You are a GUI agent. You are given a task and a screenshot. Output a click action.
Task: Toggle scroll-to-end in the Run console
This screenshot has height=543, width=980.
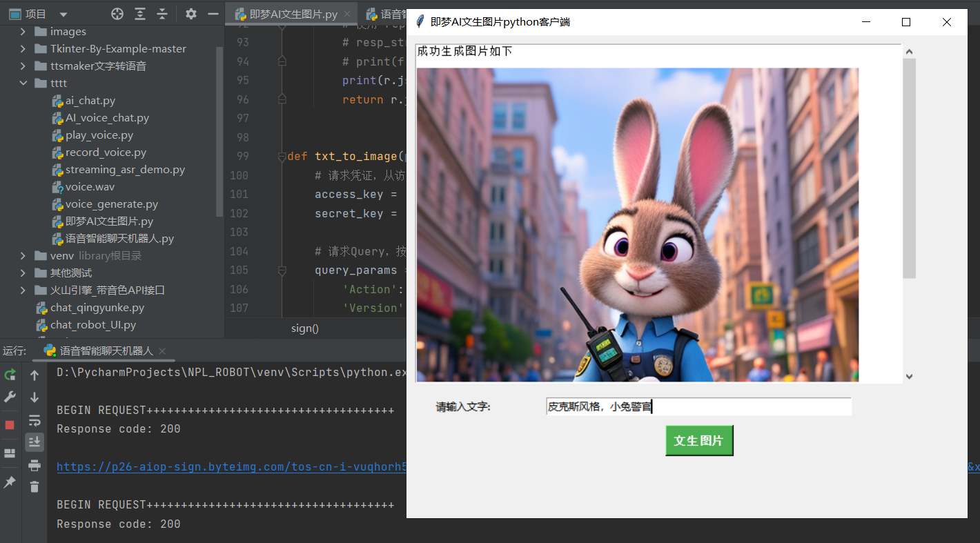coord(35,442)
